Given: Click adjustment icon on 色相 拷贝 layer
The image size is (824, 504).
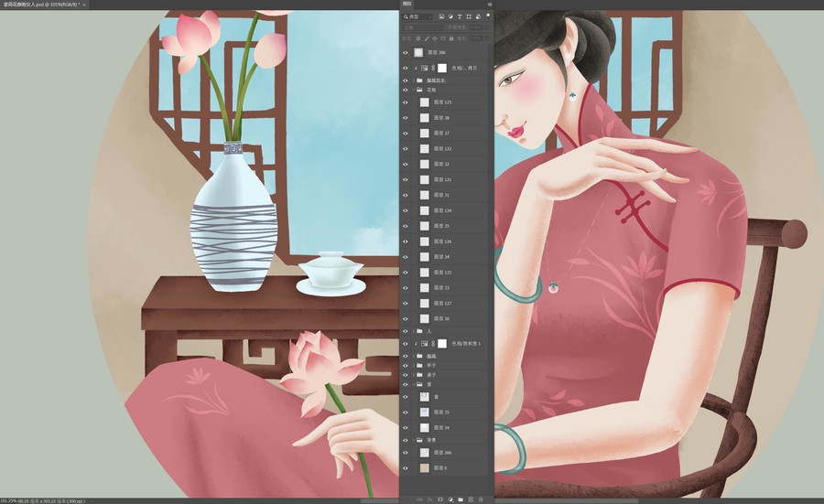Looking at the screenshot, I should tap(424, 68).
